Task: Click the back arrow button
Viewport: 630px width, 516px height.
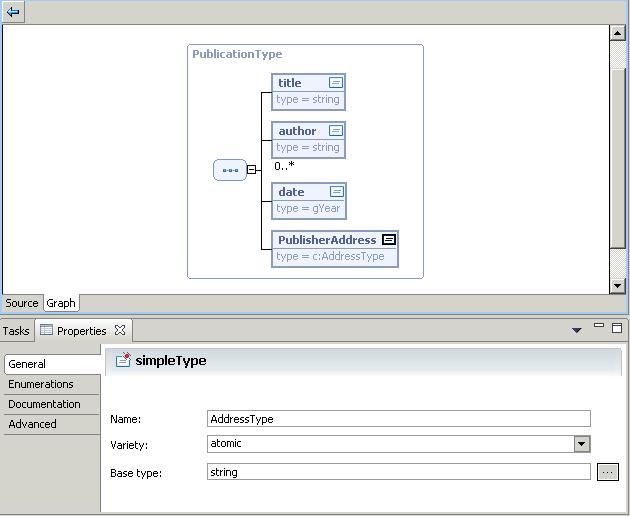Action: [x=13, y=12]
